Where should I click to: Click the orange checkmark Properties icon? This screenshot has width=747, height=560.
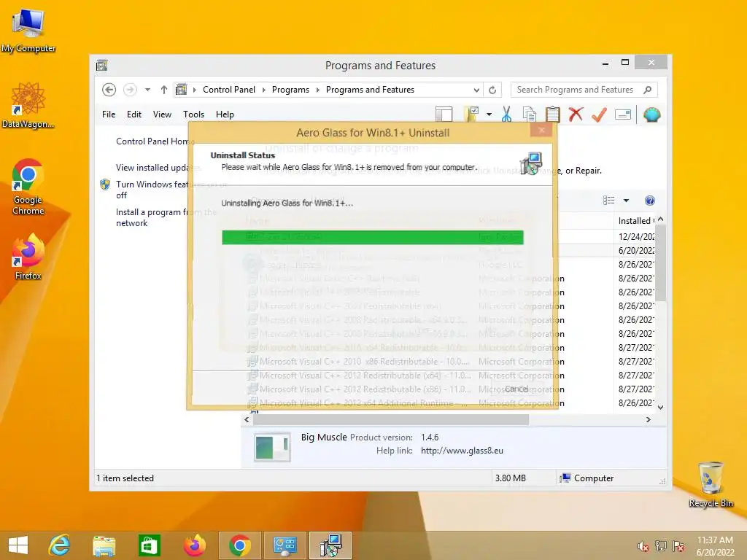pos(600,114)
